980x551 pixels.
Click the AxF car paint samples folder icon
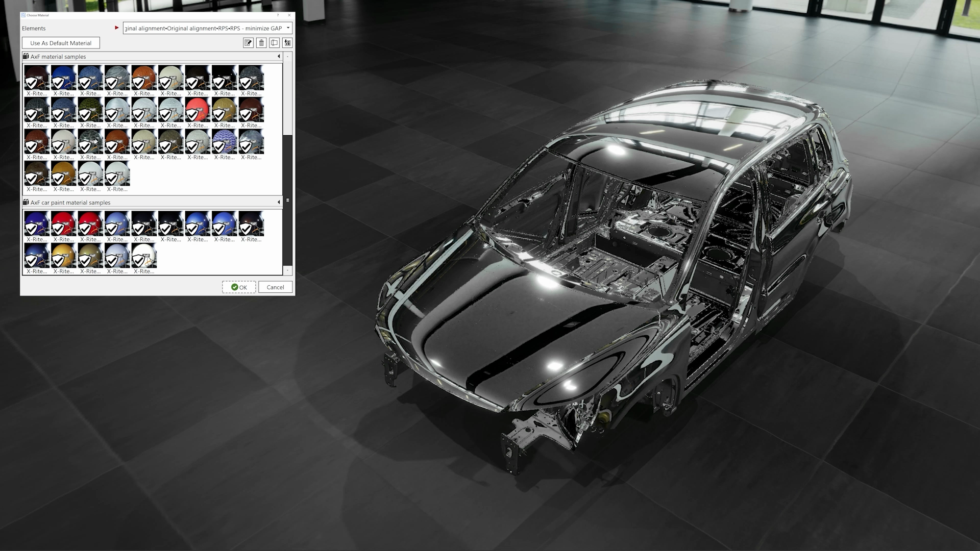[26, 203]
